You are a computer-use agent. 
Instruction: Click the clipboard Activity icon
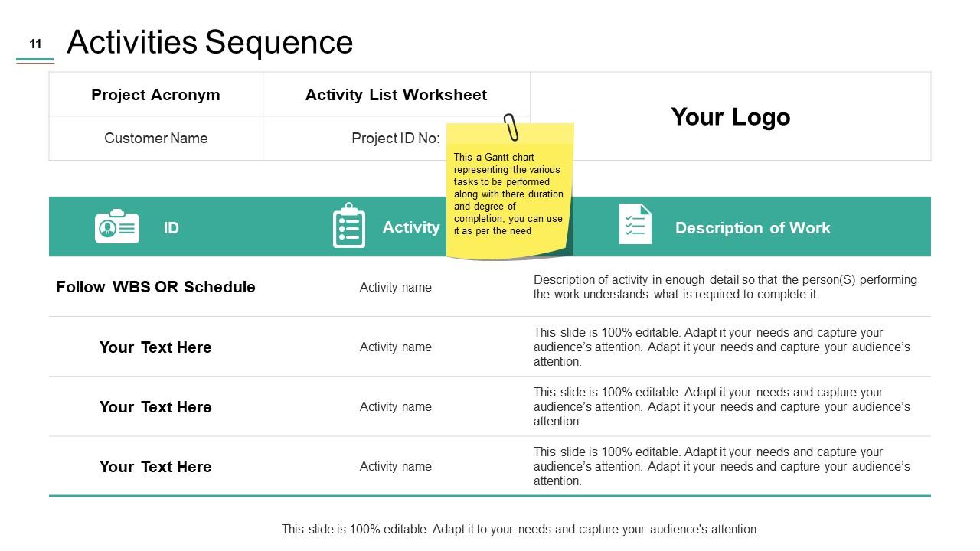(x=349, y=226)
